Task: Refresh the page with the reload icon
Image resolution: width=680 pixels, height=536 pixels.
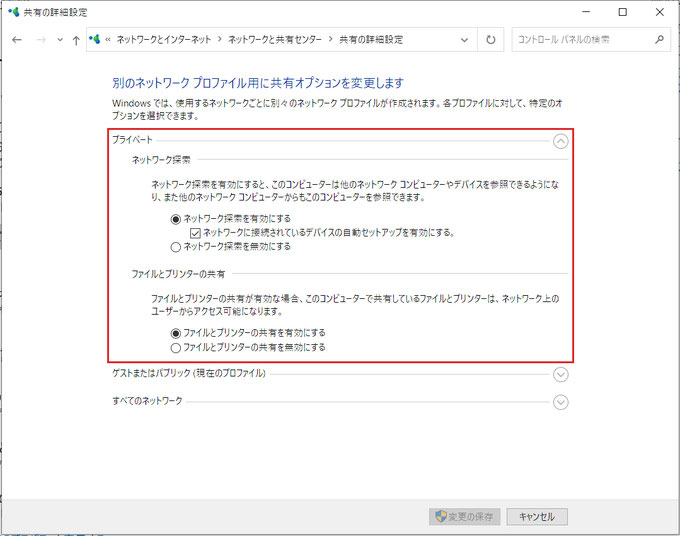Action: coord(490,40)
